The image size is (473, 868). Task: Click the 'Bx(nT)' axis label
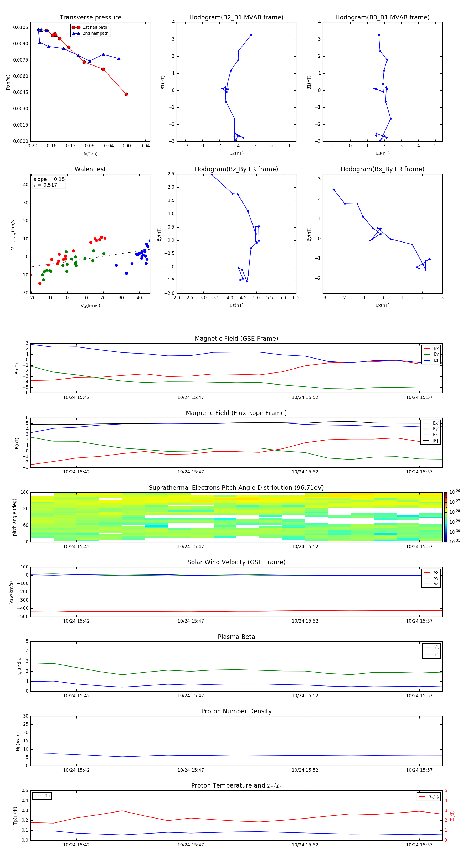pos(382,305)
